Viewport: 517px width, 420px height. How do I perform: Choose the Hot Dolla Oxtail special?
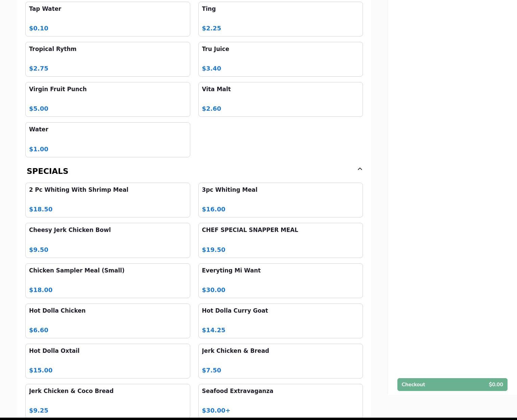(x=108, y=361)
